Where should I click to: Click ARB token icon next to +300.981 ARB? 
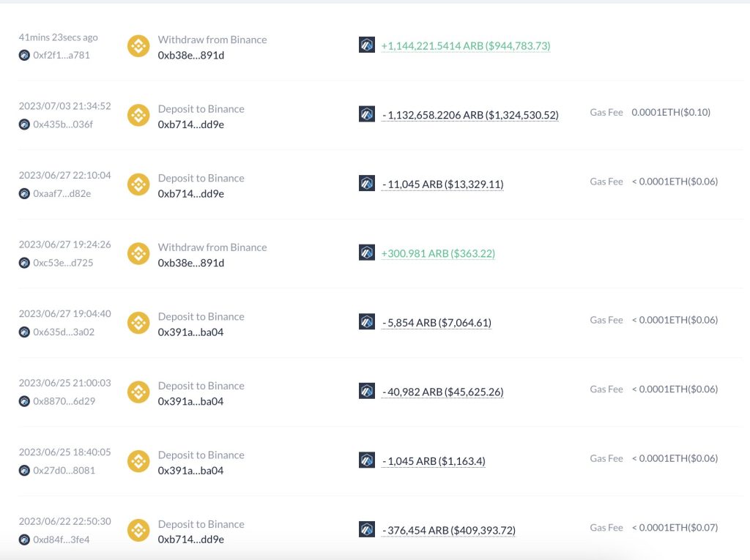(x=367, y=253)
